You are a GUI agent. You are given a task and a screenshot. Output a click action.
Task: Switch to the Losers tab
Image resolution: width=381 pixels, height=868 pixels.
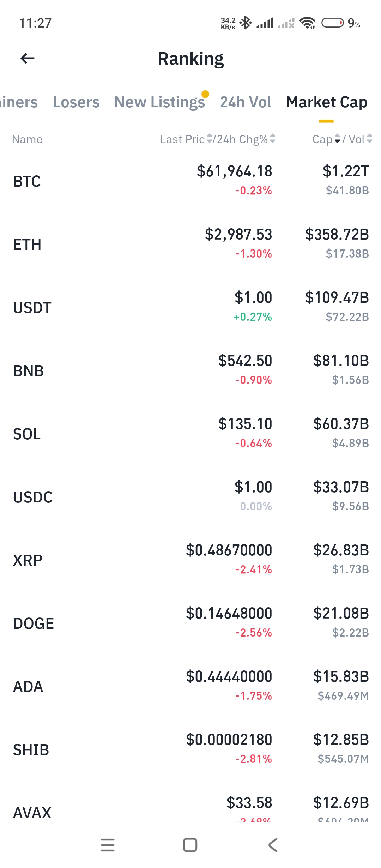[x=76, y=102]
